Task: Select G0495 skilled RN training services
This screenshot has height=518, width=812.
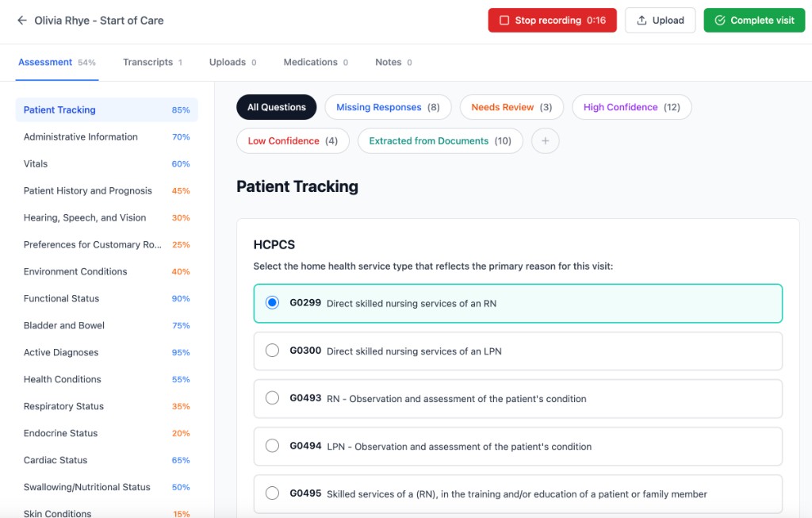Action: coord(272,493)
